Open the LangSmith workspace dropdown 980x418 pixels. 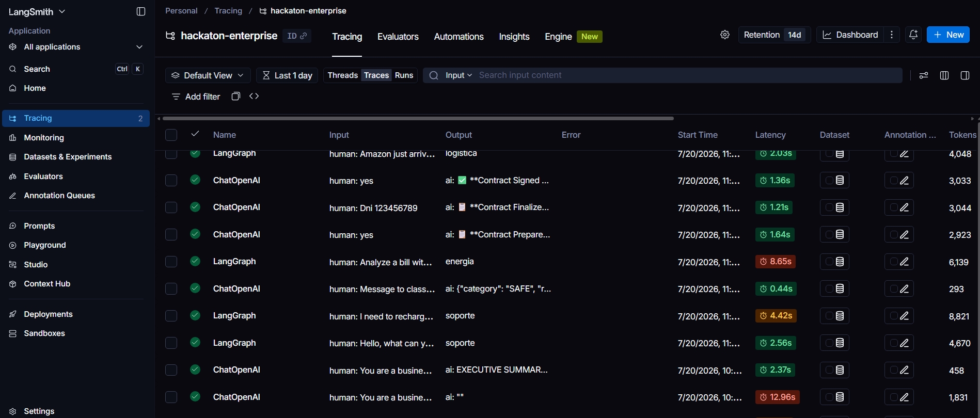pos(37,11)
